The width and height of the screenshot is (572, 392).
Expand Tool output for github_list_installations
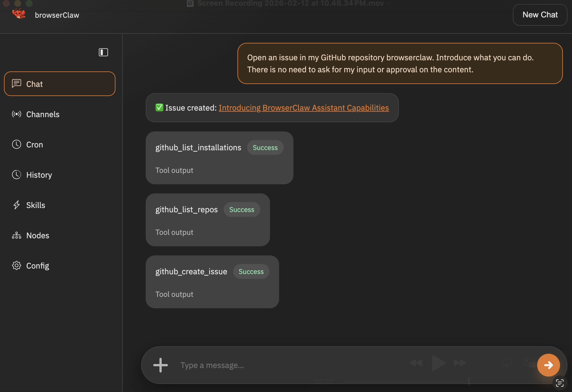pyautogui.click(x=174, y=170)
